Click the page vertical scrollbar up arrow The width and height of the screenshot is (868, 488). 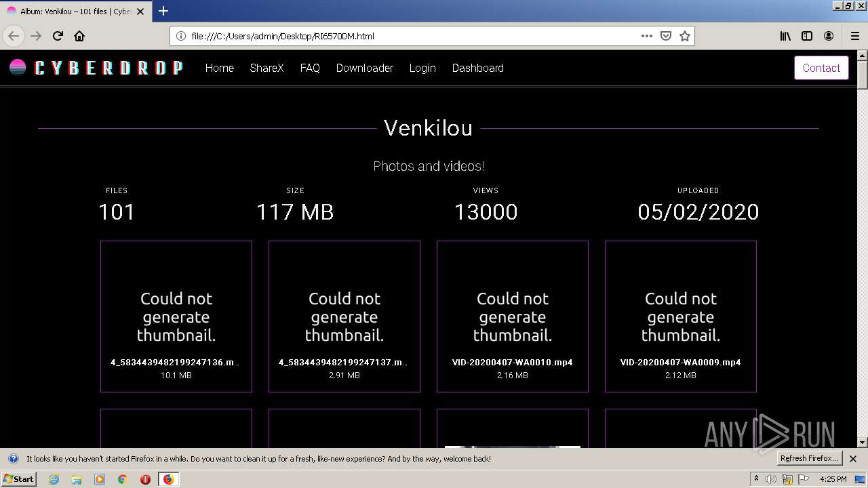point(863,56)
